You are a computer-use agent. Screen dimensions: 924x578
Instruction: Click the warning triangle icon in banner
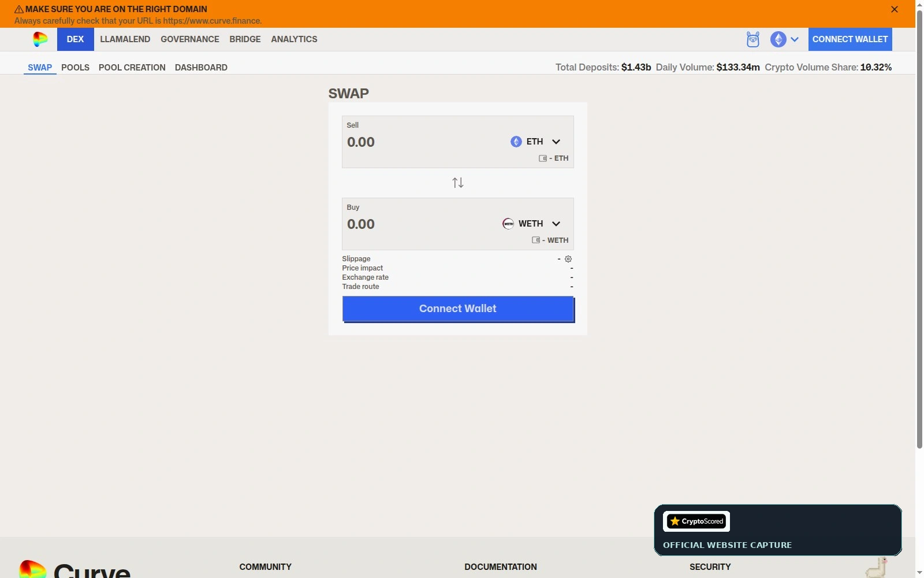pos(19,9)
